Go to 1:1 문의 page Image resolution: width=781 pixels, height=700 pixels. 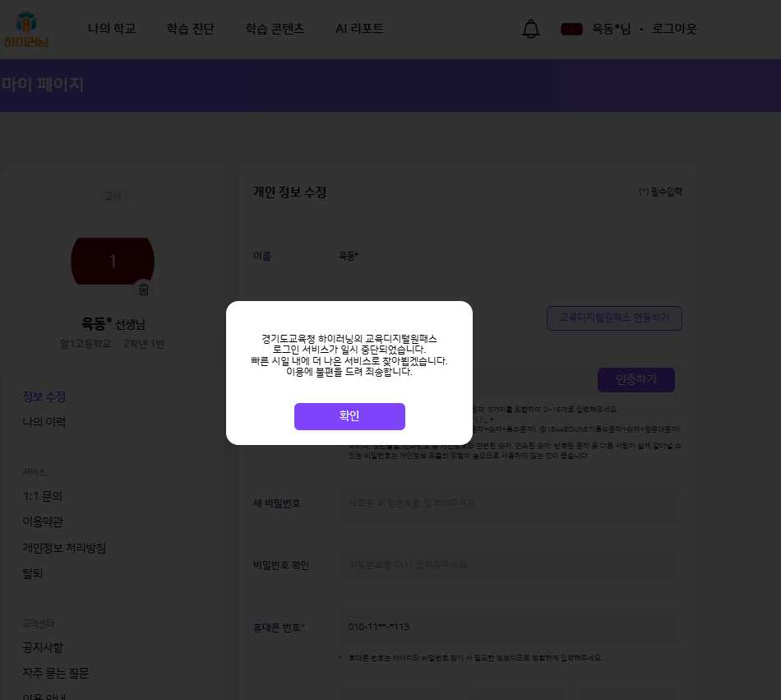(42, 496)
